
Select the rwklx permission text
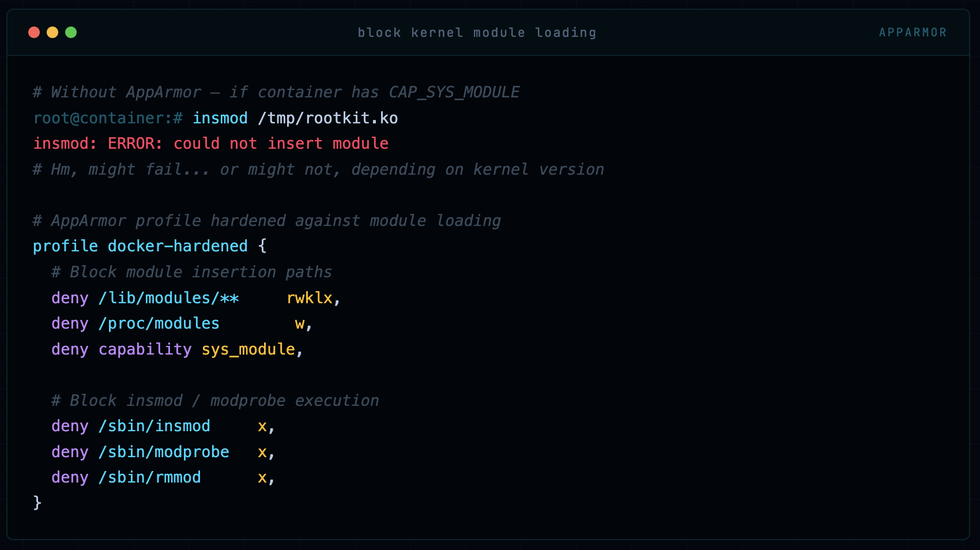[x=310, y=298]
